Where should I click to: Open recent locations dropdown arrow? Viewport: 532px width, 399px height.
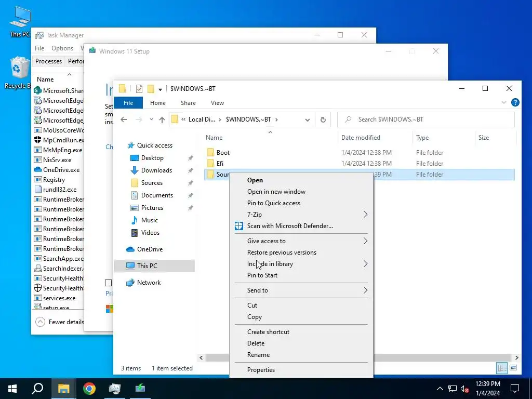pyautogui.click(x=151, y=119)
